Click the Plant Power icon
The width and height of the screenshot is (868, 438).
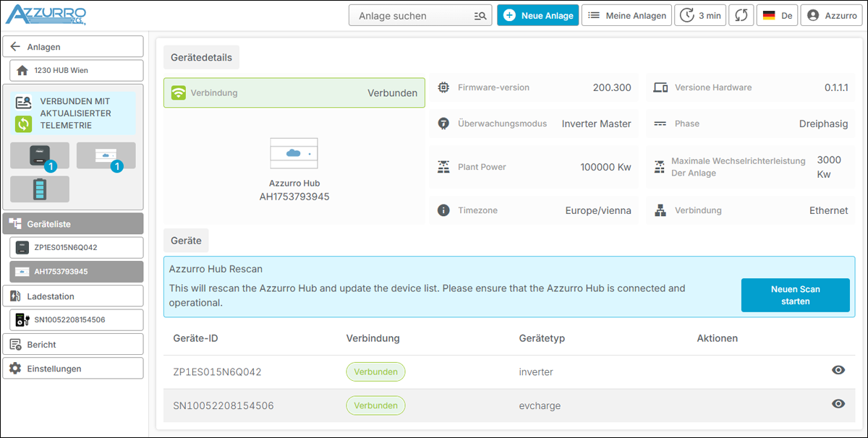pos(443,167)
